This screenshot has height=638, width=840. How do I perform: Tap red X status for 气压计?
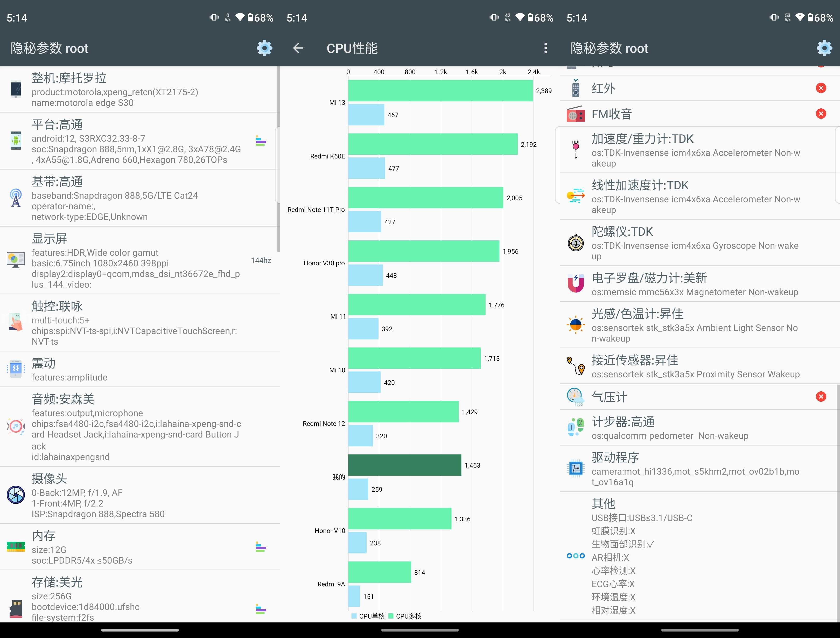point(821,397)
